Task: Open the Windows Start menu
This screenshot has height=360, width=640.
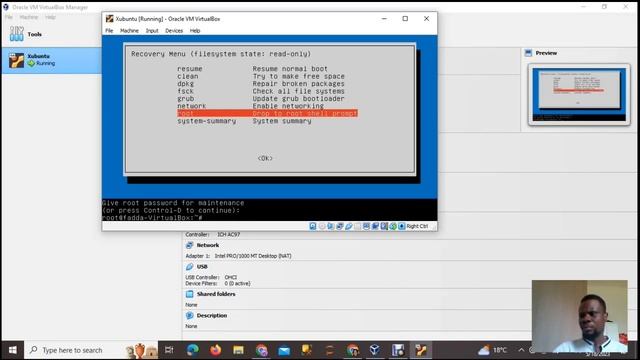Action: click(x=13, y=350)
